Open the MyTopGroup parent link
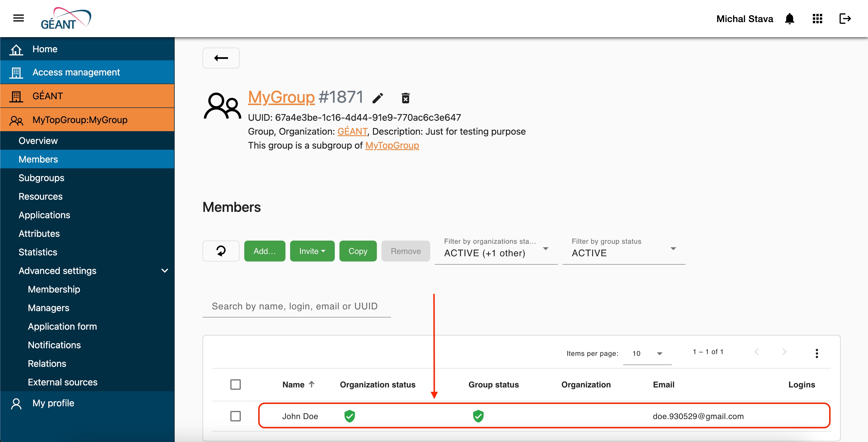Viewport: 868px width, 442px height. click(x=392, y=145)
